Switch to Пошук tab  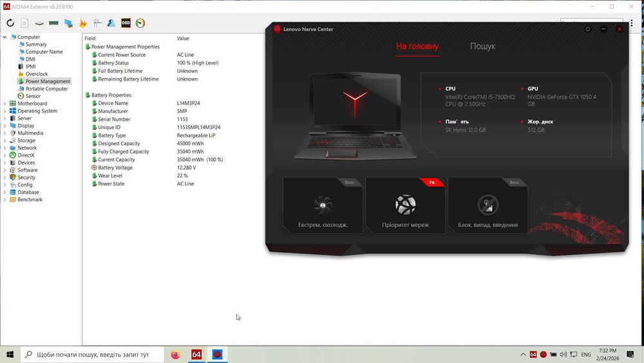point(482,46)
